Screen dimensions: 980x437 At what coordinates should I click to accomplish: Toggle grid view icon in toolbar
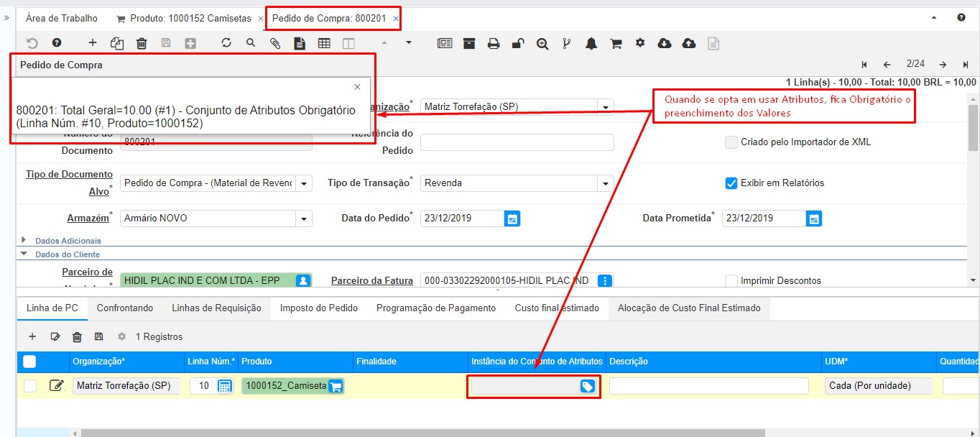pos(324,43)
